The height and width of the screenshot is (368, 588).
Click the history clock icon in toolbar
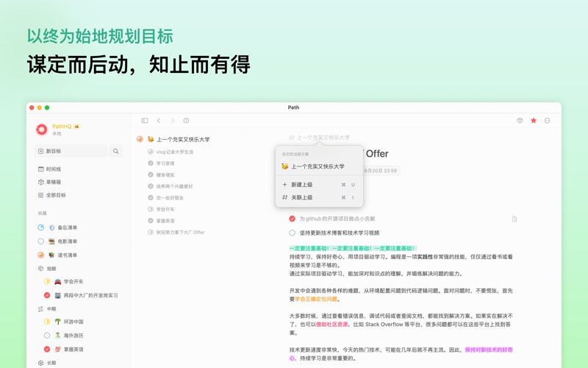[186, 121]
